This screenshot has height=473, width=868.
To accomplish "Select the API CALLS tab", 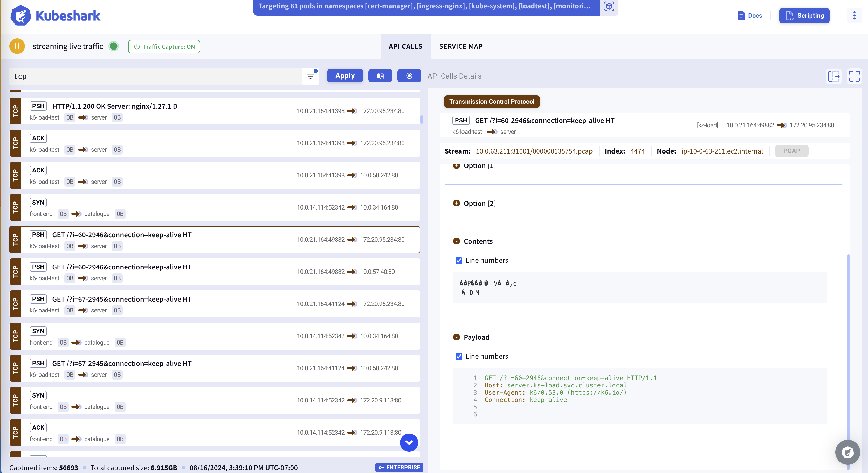I will [405, 46].
